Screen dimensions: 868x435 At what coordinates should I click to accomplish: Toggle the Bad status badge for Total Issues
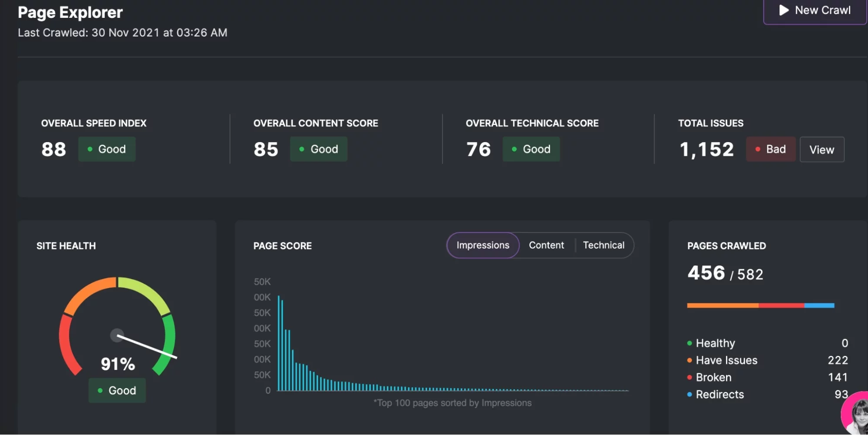pos(771,149)
